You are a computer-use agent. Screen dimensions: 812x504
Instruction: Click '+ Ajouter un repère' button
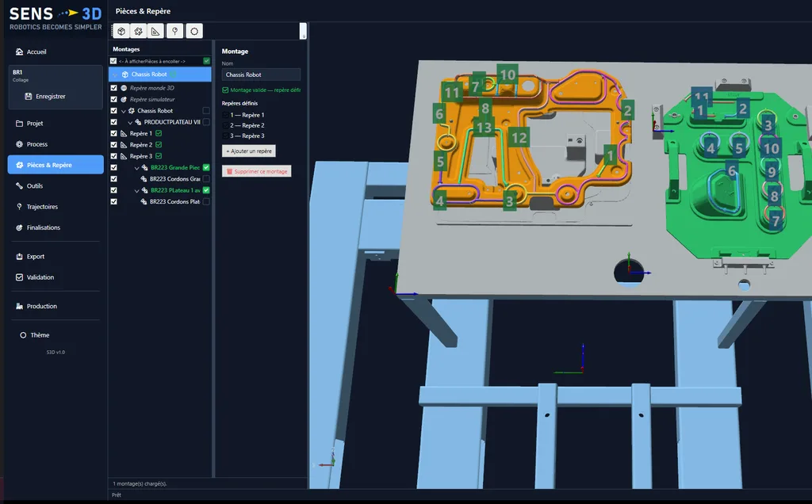tap(249, 151)
